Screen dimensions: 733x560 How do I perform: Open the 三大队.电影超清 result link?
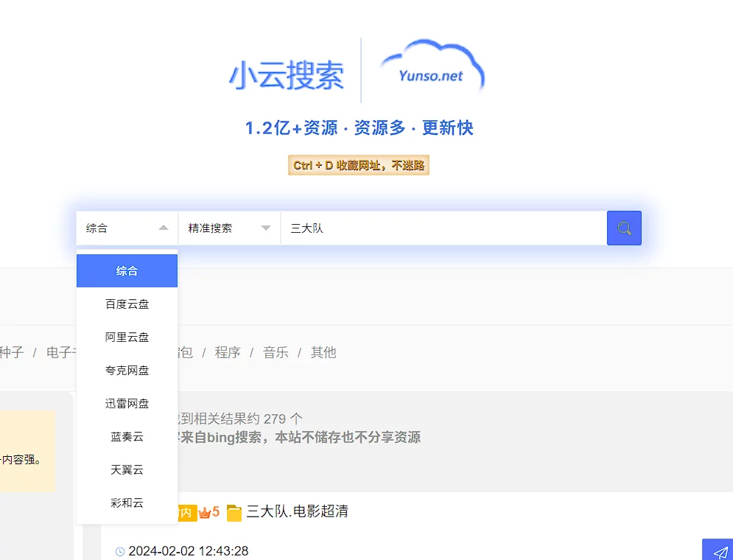pos(297,511)
